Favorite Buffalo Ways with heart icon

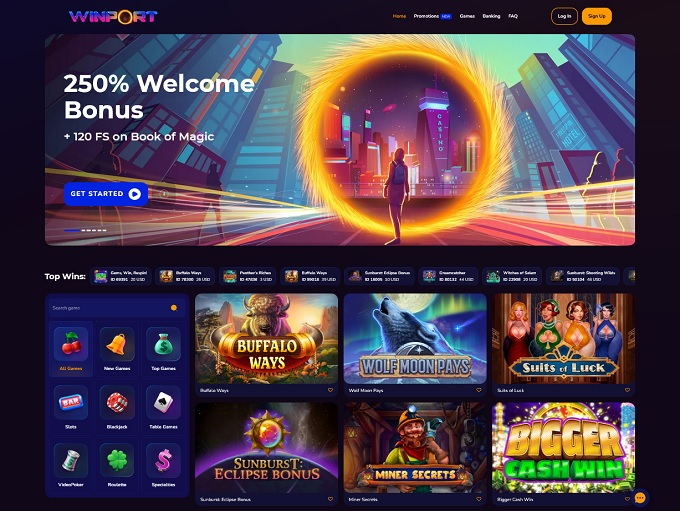pos(330,390)
